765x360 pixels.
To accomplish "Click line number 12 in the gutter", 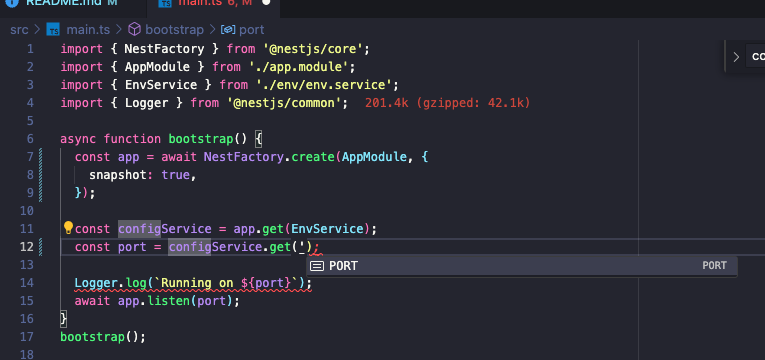I will [27, 247].
